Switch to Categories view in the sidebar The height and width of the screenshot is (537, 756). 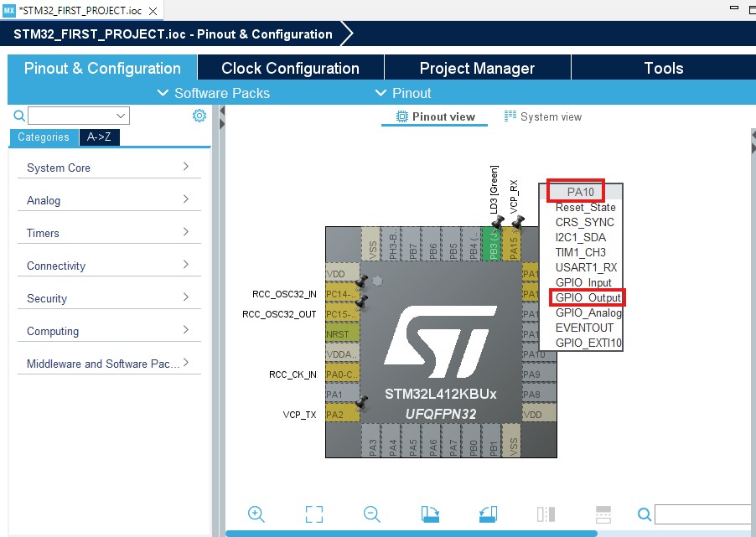44,137
